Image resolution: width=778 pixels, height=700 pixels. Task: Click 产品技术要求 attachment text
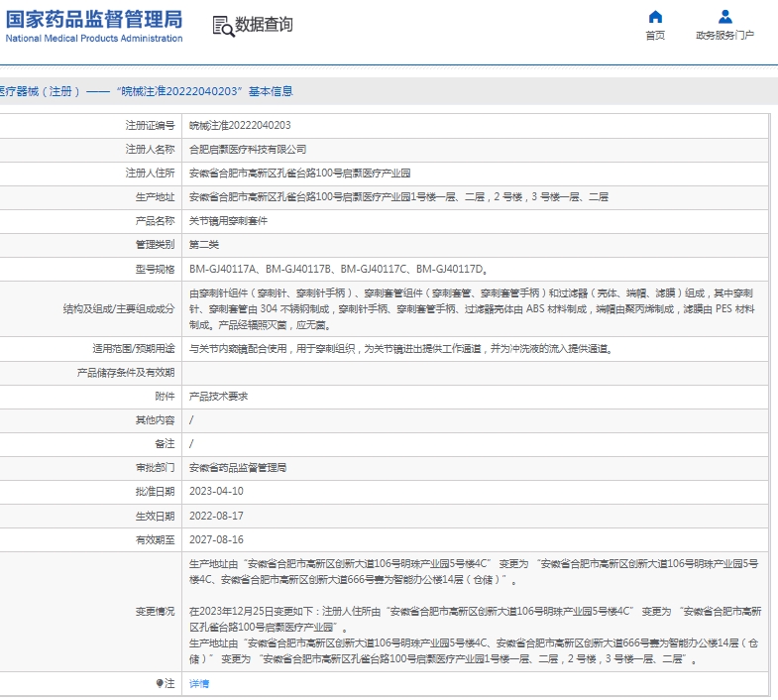(x=218, y=397)
